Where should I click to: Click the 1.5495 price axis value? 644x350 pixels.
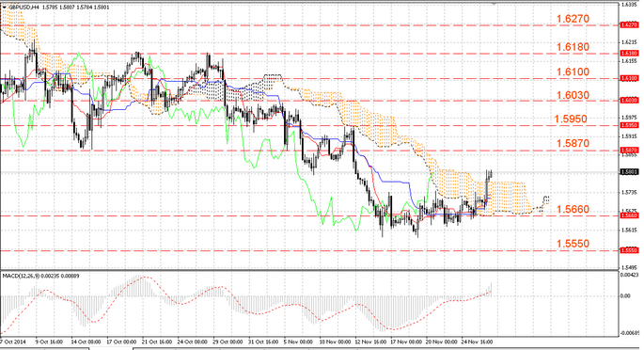click(x=629, y=267)
